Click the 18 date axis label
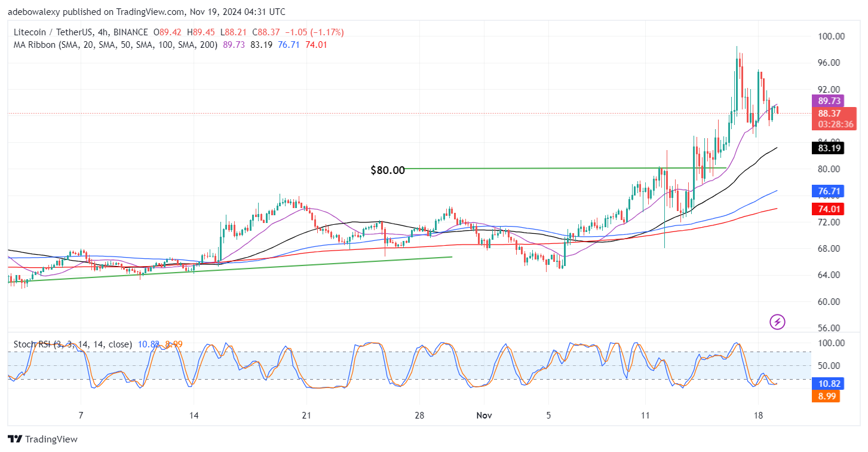This screenshot has height=452, width=868. click(x=758, y=415)
